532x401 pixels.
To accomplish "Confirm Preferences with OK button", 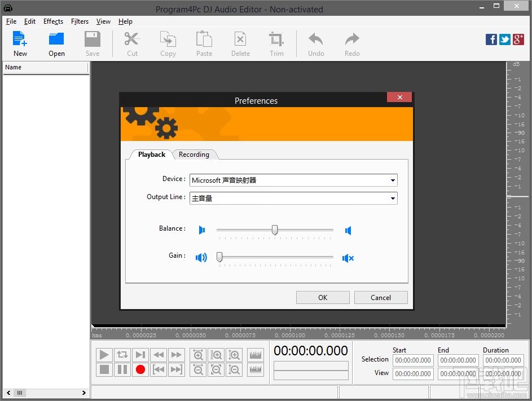I will [323, 298].
